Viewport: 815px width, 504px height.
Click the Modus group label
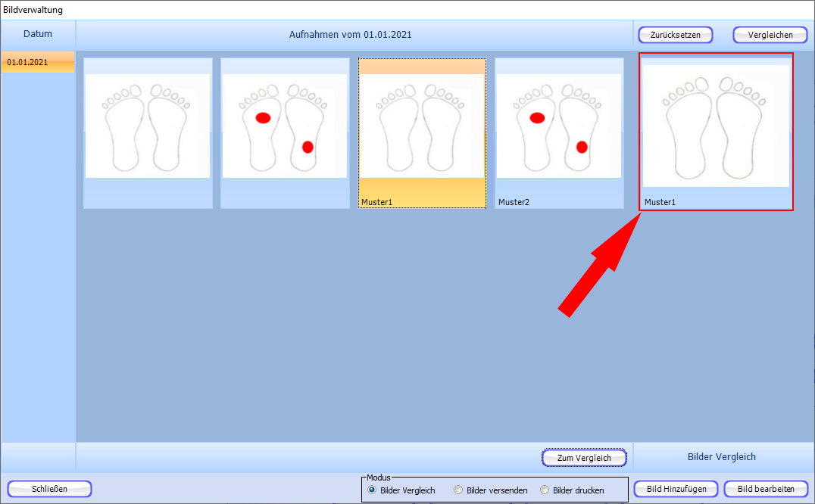pos(378,478)
